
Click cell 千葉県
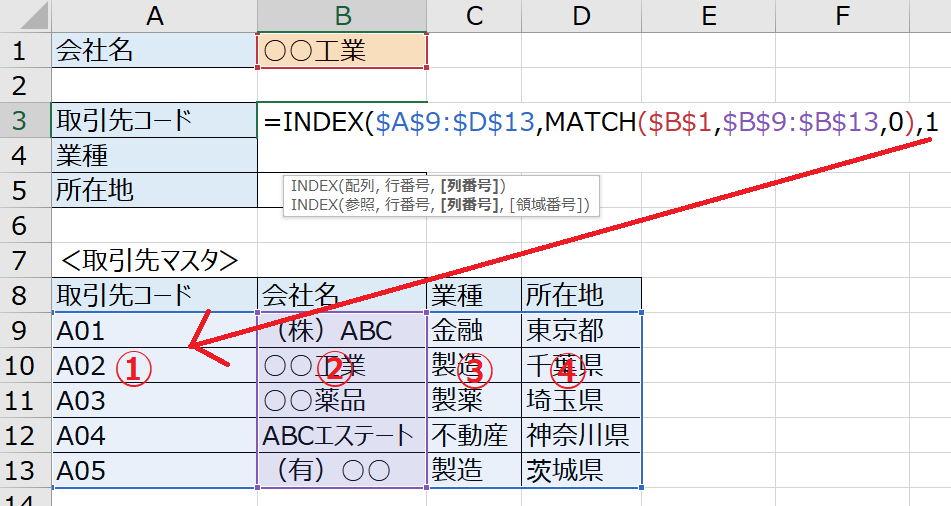(582, 365)
